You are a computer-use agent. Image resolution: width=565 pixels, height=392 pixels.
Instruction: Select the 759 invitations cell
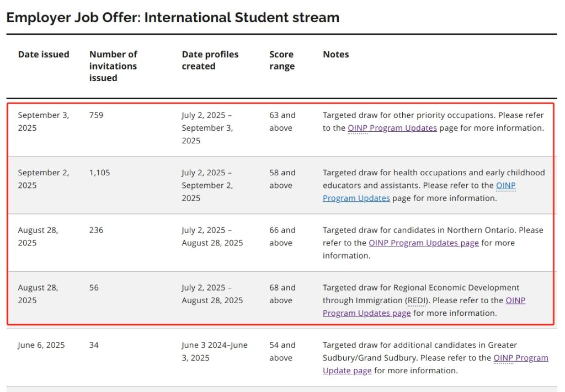[96, 115]
